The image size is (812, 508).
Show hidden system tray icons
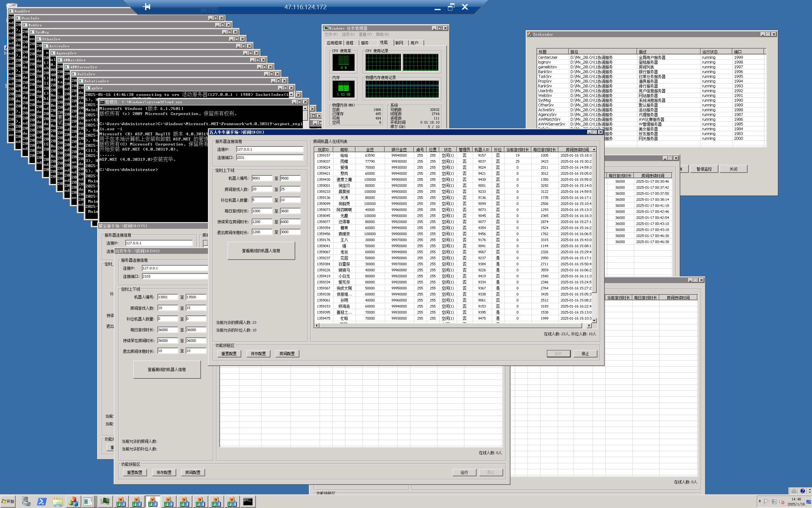point(760,501)
